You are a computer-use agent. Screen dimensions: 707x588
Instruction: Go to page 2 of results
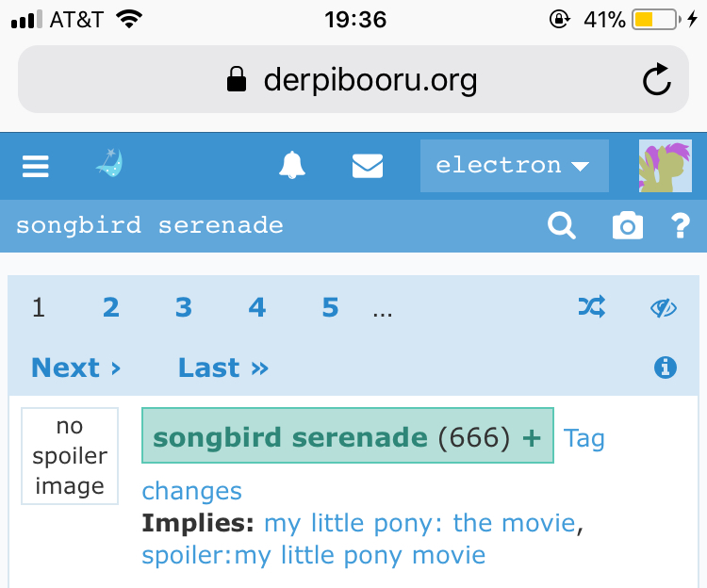coord(111,308)
